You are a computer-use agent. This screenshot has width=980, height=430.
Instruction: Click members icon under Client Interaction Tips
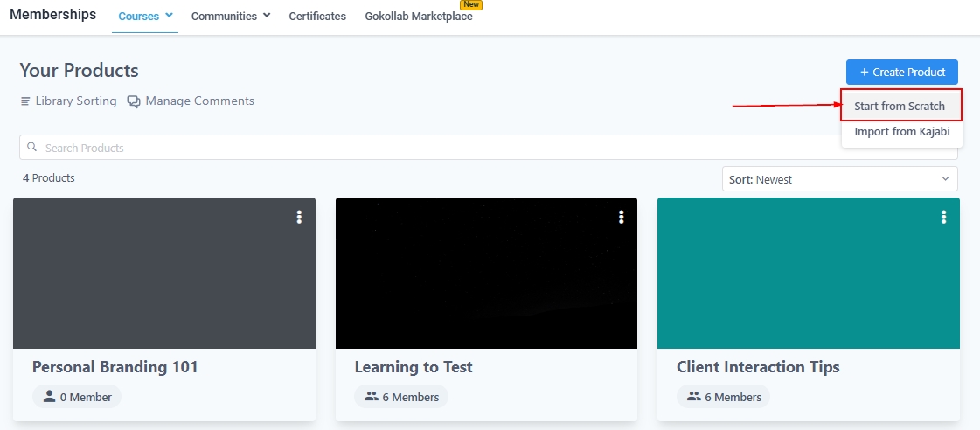693,397
